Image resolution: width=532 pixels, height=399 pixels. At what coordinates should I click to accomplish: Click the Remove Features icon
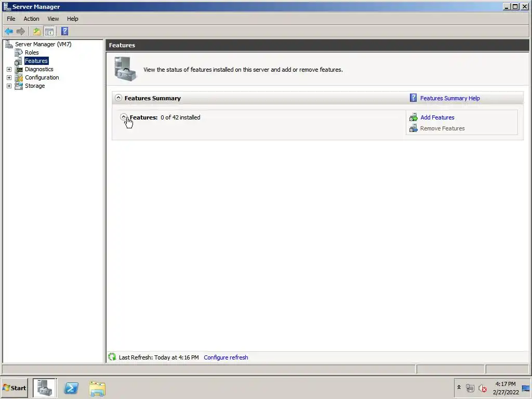point(413,128)
